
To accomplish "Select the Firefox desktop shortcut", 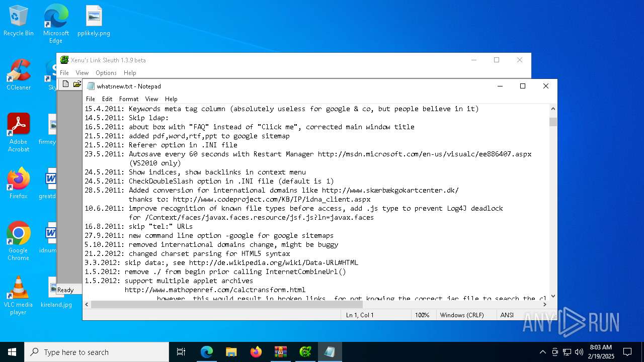I will (19, 184).
